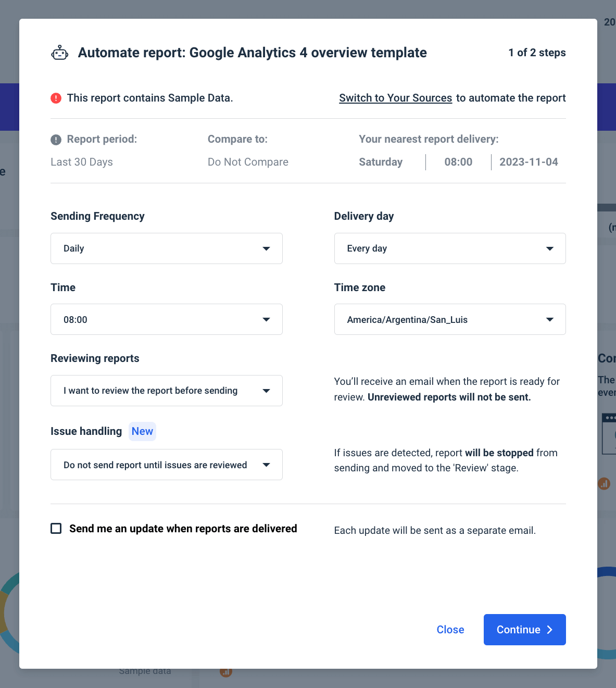Click the red Sample Data warning icon
The image size is (616, 688).
56,98
